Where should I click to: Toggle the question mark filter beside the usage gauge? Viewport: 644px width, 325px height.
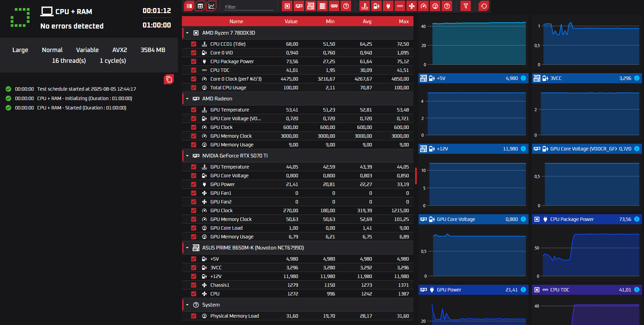pos(447,6)
